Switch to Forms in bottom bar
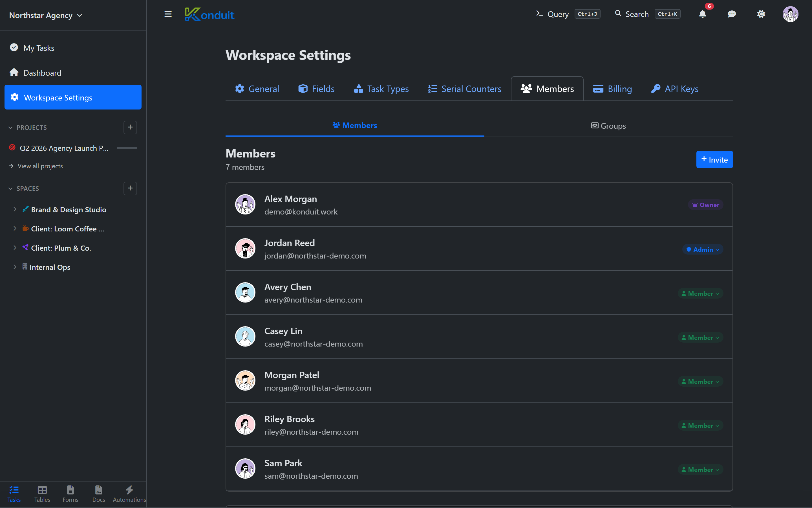The image size is (812, 508). (70, 494)
